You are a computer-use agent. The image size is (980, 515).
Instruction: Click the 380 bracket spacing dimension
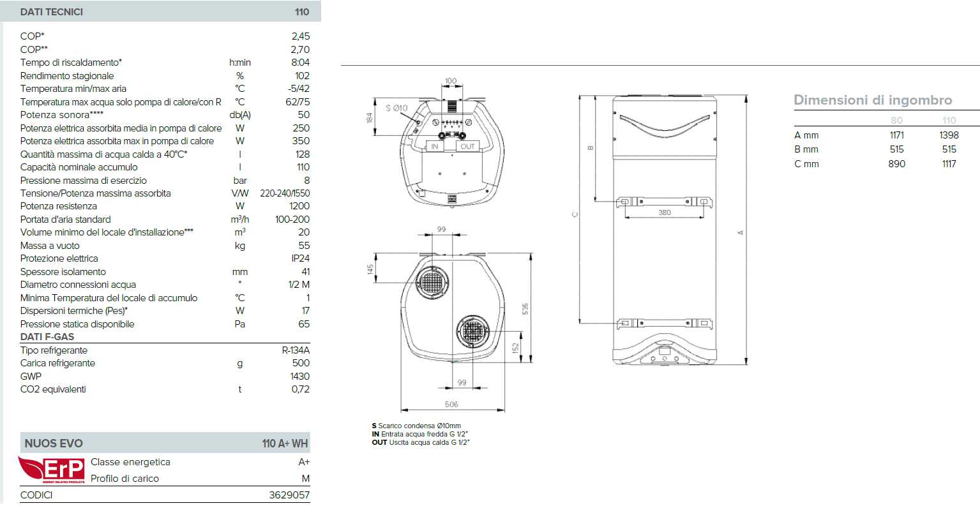[664, 213]
